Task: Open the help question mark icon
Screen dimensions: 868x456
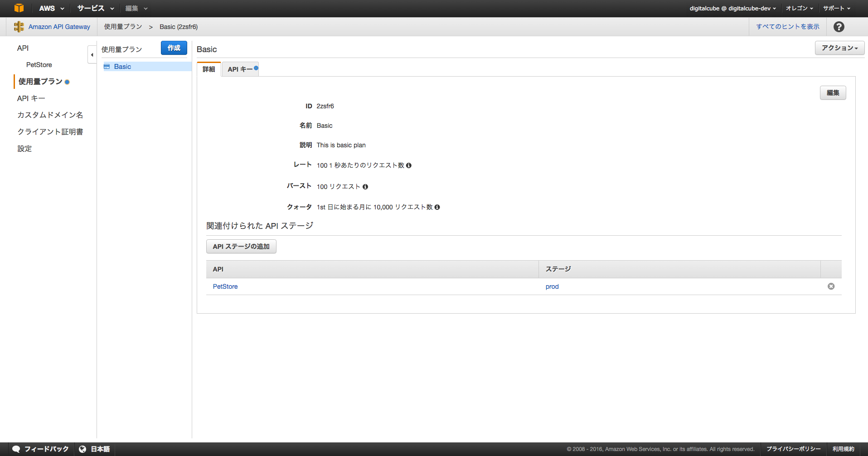Action: [839, 27]
